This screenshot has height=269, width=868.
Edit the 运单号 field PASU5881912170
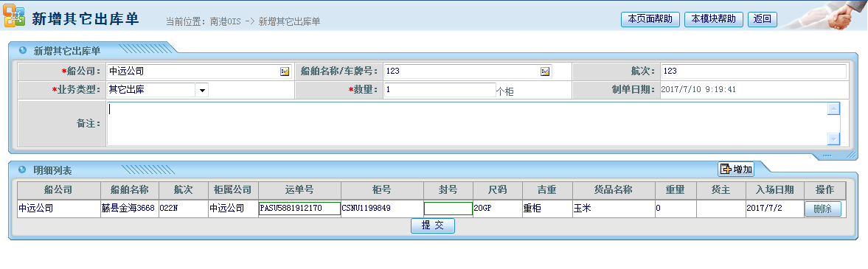click(x=299, y=209)
